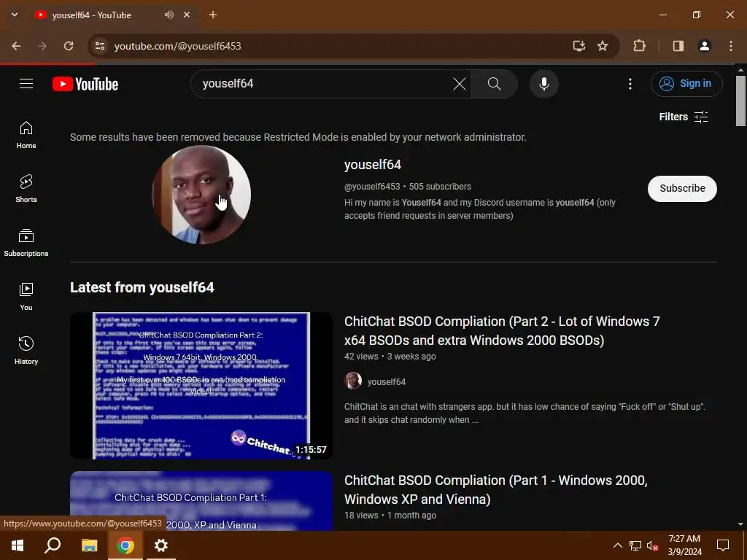Click the small uploader avatar under Part 2
The width and height of the screenshot is (747, 560).
[353, 381]
